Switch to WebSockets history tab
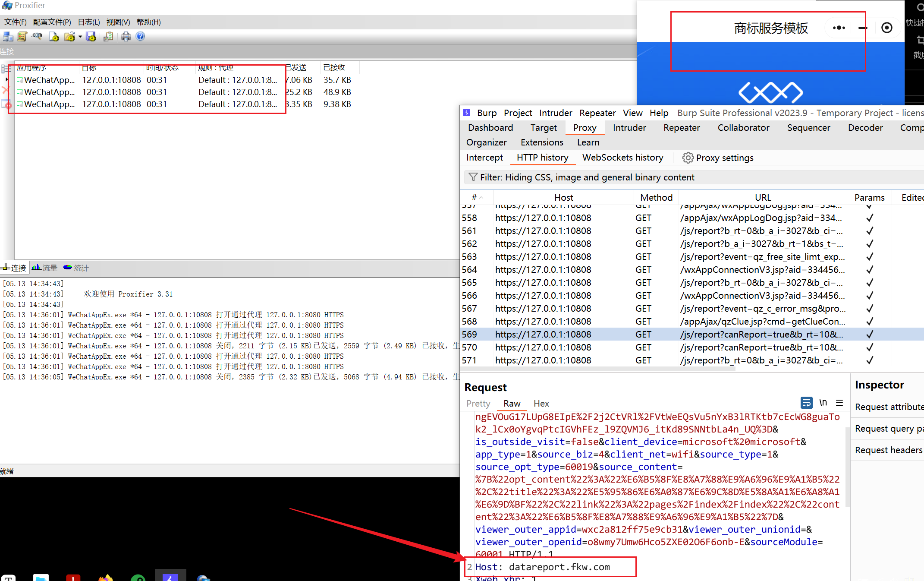The height and width of the screenshot is (581, 924). pos(622,158)
